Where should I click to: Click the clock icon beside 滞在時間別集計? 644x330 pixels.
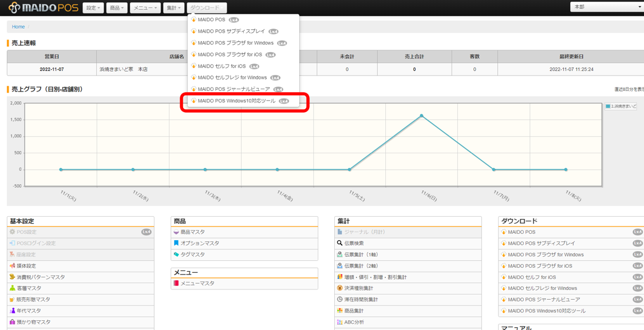(x=339, y=300)
